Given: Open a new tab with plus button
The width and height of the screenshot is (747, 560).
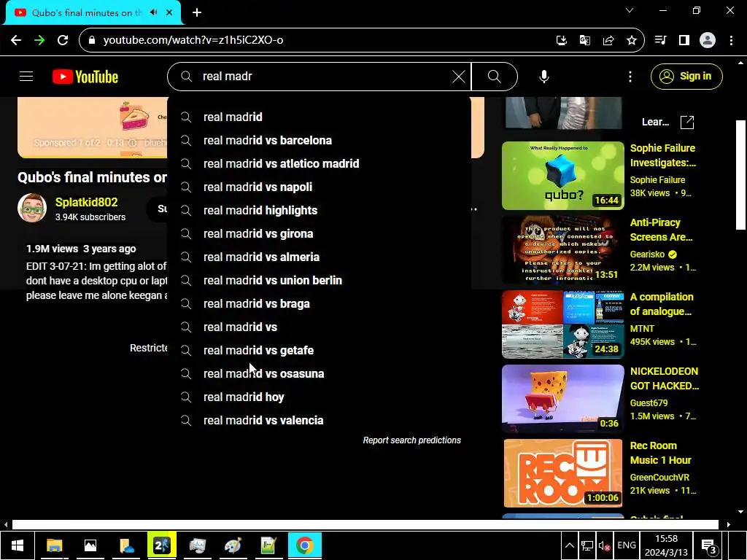Looking at the screenshot, I should point(197,12).
